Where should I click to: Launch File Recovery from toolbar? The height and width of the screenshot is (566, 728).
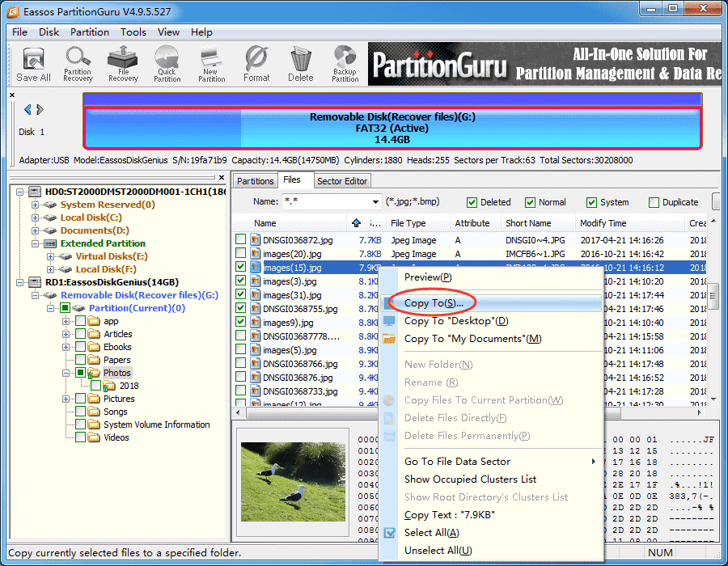click(x=123, y=65)
